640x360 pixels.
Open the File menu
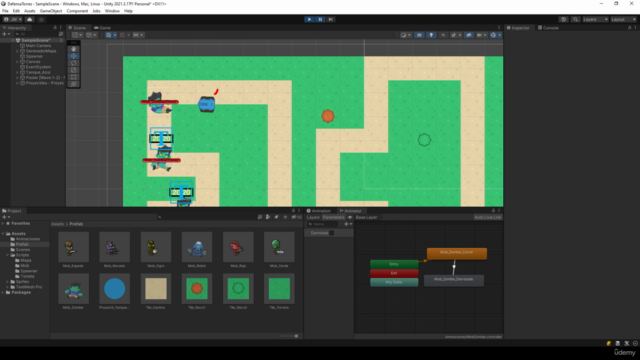point(5,11)
